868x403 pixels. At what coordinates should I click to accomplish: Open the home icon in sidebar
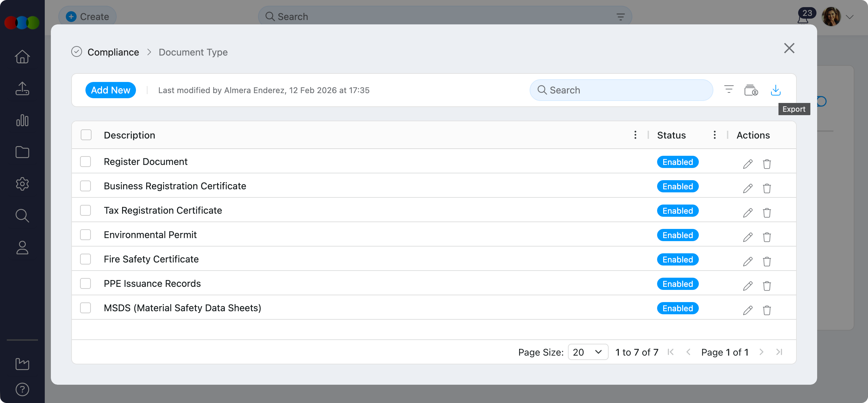coord(22,57)
